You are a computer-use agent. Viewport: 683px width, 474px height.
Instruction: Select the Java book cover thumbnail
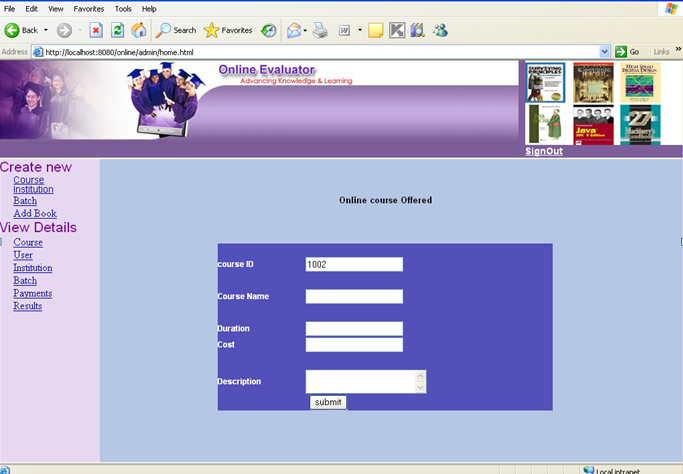[593, 125]
